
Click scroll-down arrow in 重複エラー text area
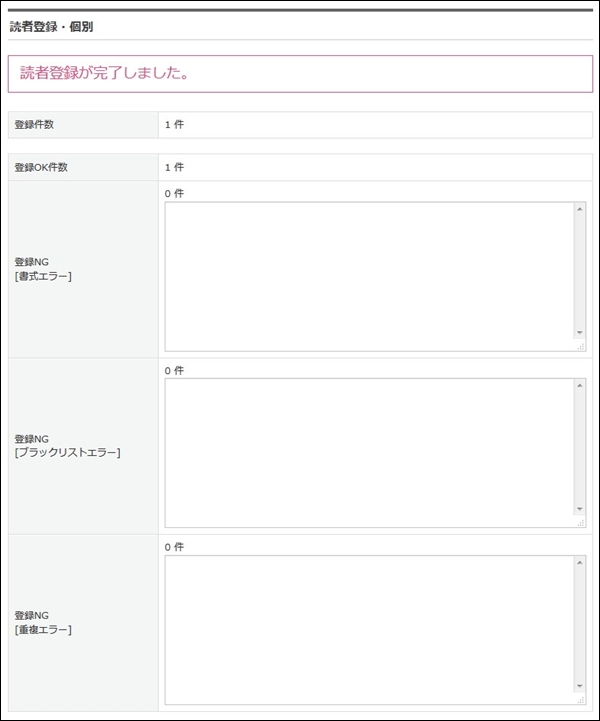[x=580, y=686]
